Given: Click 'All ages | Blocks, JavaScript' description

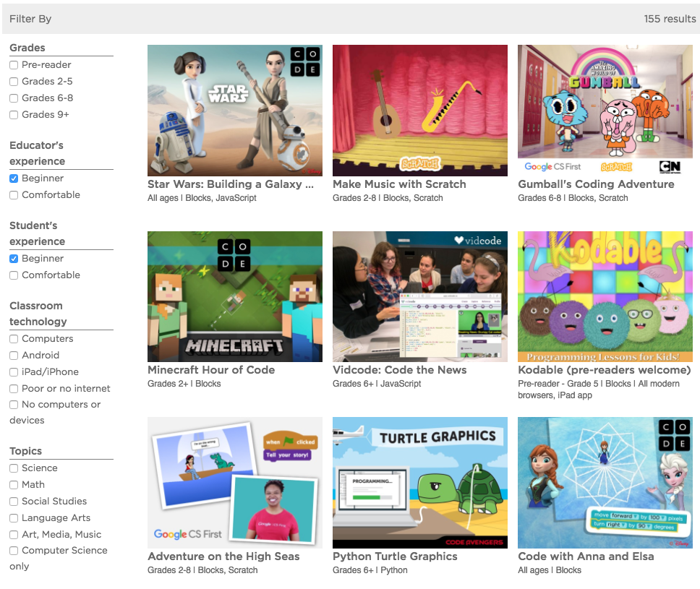Looking at the screenshot, I should [202, 198].
